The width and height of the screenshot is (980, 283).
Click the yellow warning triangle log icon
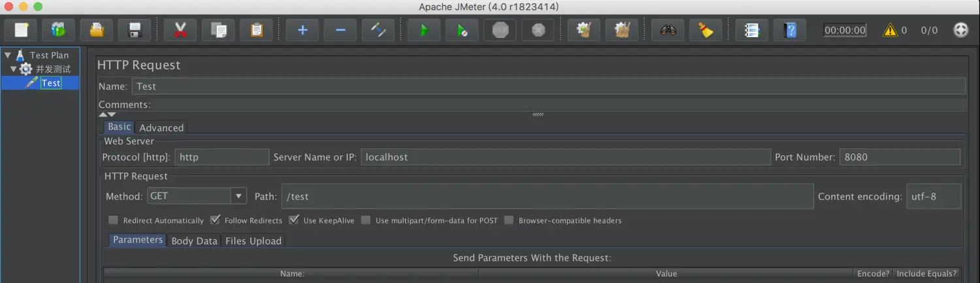(x=890, y=30)
